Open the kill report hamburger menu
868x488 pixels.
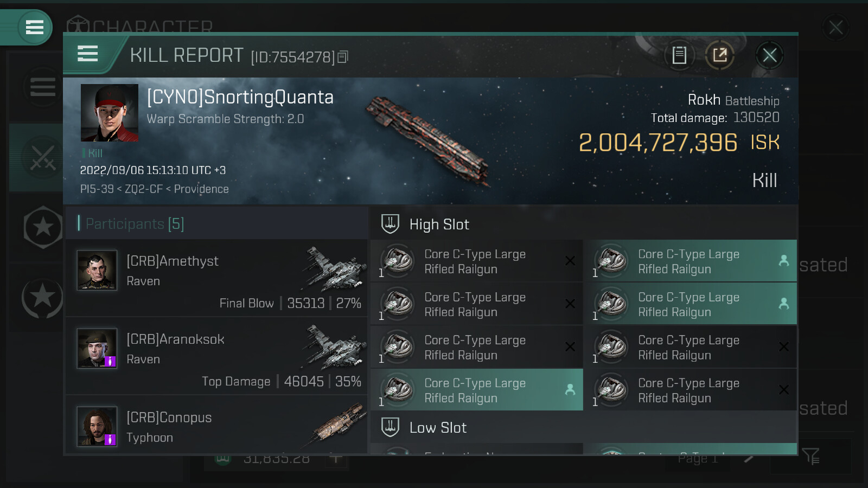coord(88,54)
